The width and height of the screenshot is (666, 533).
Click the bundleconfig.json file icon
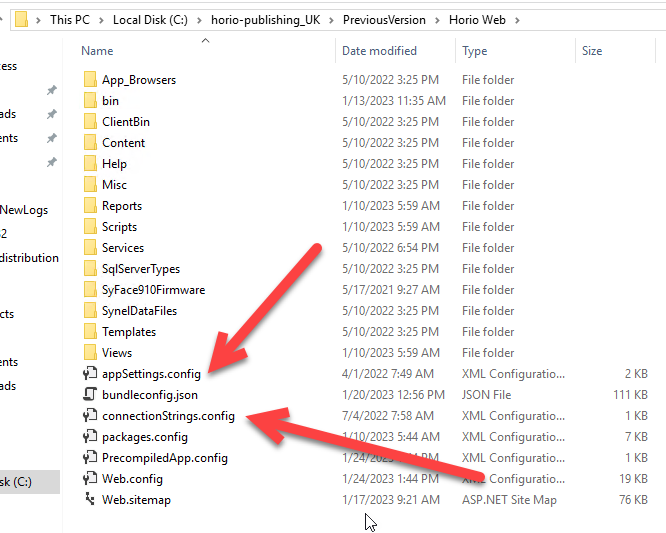[x=90, y=395]
